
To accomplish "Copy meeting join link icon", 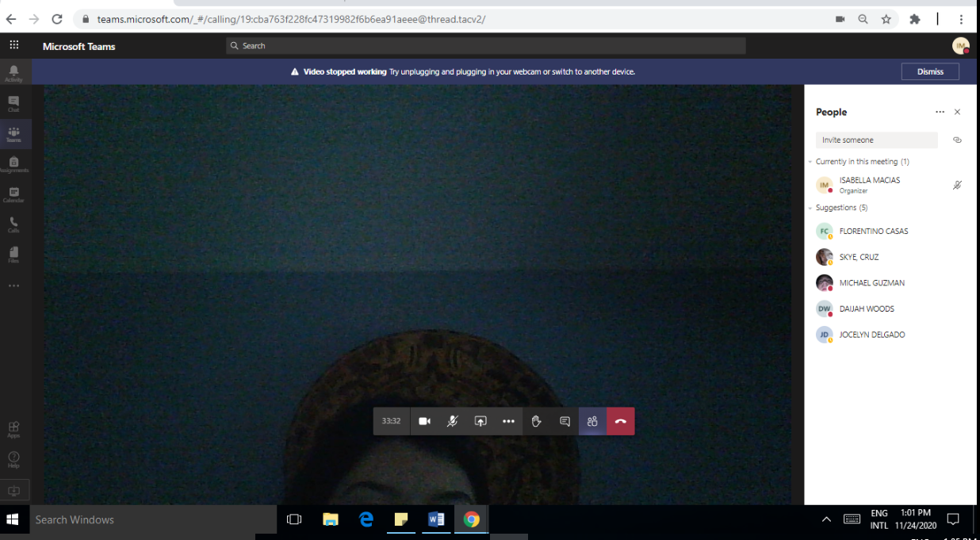I will [x=957, y=140].
